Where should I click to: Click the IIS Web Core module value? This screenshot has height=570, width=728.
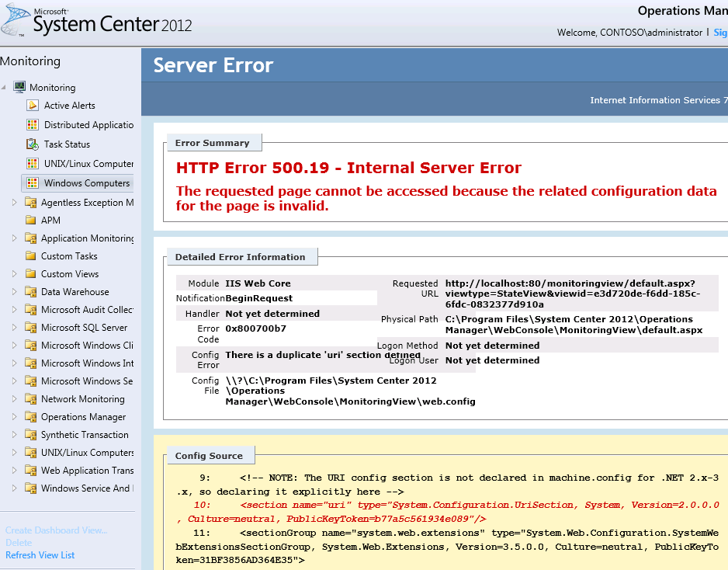(258, 283)
